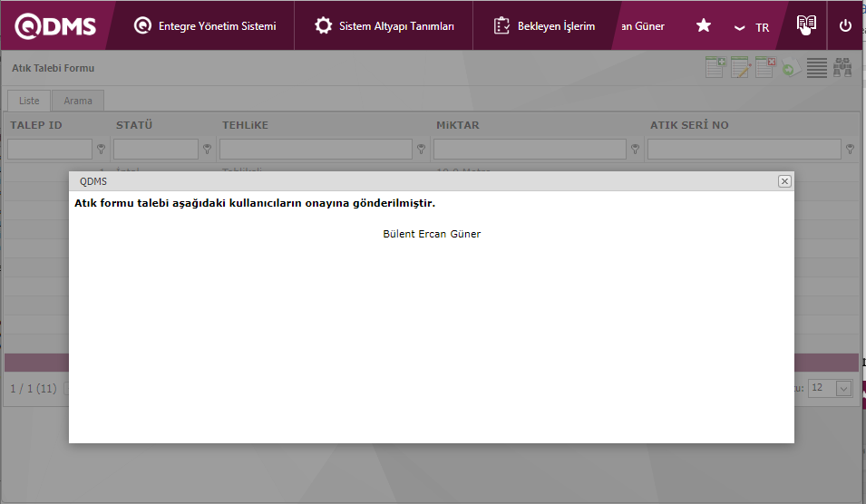The width and height of the screenshot is (866, 504).
Task: Close the QDMS notification dialog
Action: pyautogui.click(x=784, y=181)
